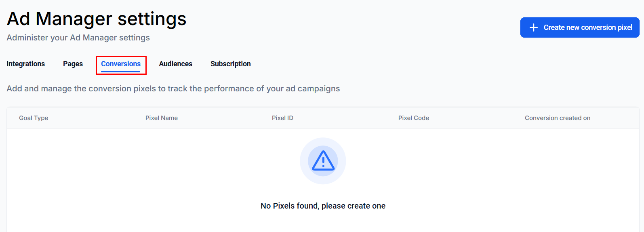The width and height of the screenshot is (644, 232).
Task: Click the No Pixels found message
Action: 323,206
